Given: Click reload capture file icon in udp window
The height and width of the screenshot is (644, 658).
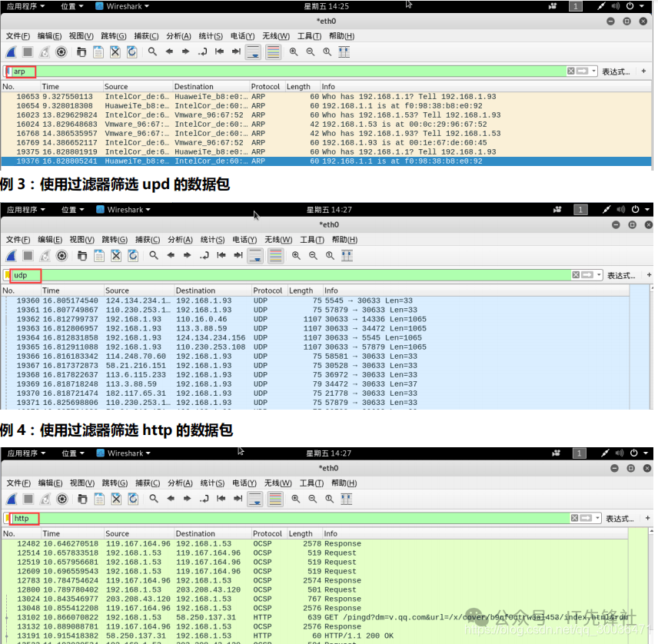Looking at the screenshot, I should tap(132, 256).
